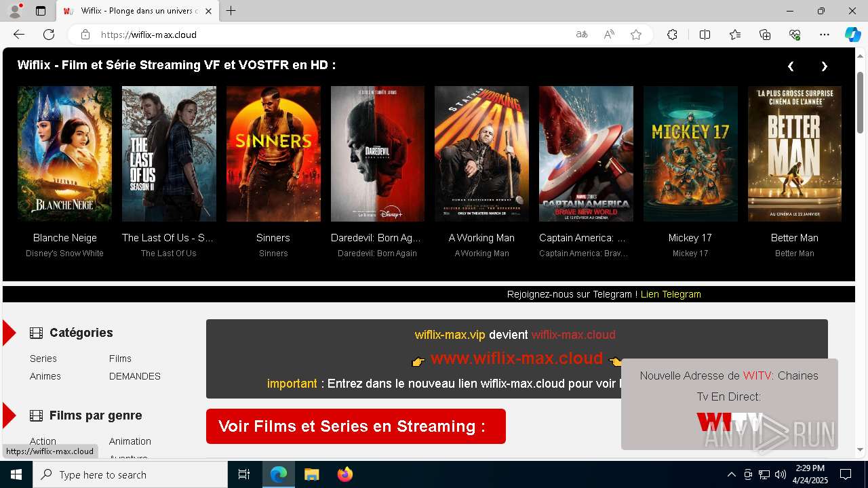Image resolution: width=868 pixels, height=488 pixels.
Task: Open the Daredevil: Born Again poster
Action: (x=378, y=154)
